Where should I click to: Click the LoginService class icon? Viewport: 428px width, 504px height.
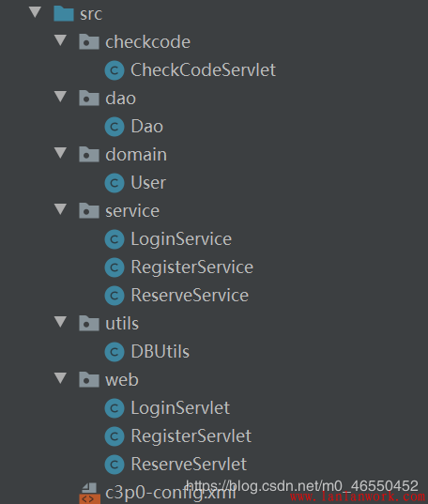[x=115, y=239]
